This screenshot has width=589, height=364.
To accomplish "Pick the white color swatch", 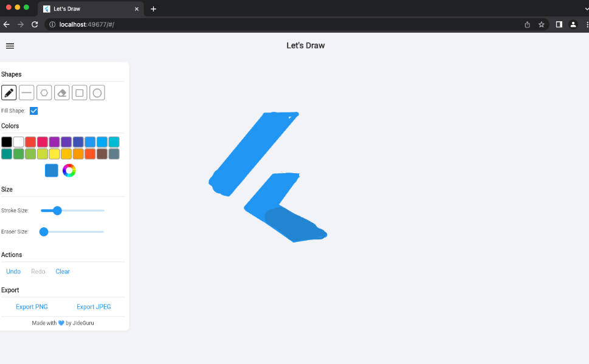I will click(19, 142).
